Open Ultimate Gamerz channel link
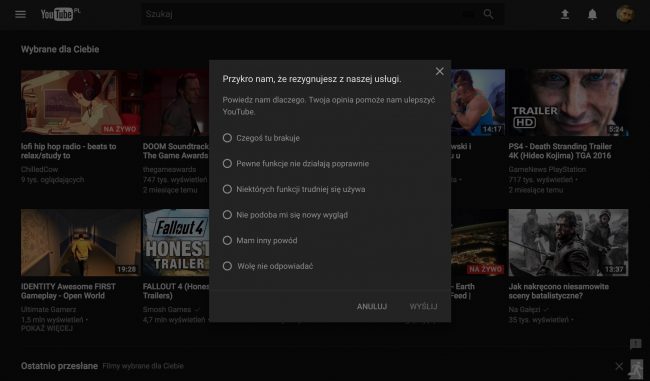The width and height of the screenshot is (650, 381). 48,309
